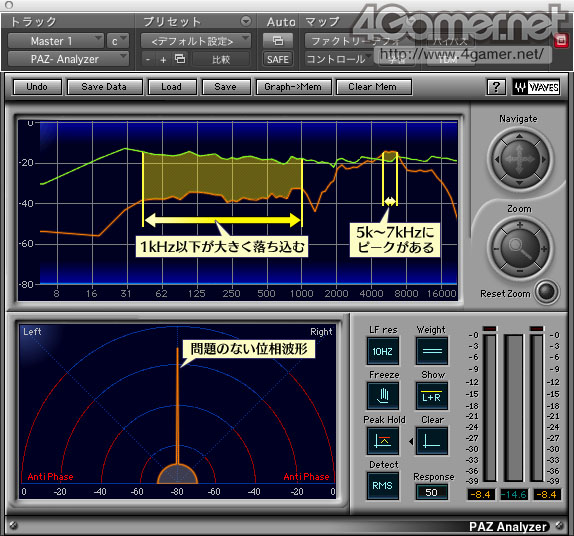Copy graph to memory with Graph->Mem
Image resolution: width=574 pixels, height=536 pixels.
(294, 87)
